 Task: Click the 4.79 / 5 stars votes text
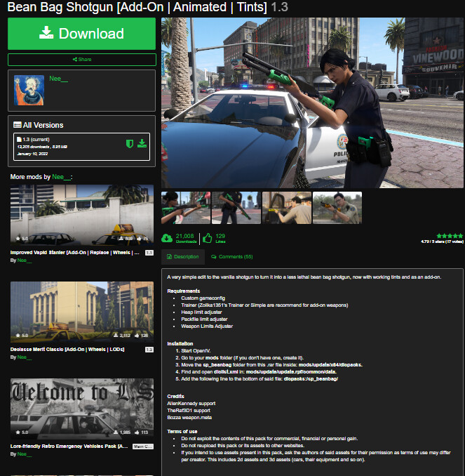click(x=443, y=242)
